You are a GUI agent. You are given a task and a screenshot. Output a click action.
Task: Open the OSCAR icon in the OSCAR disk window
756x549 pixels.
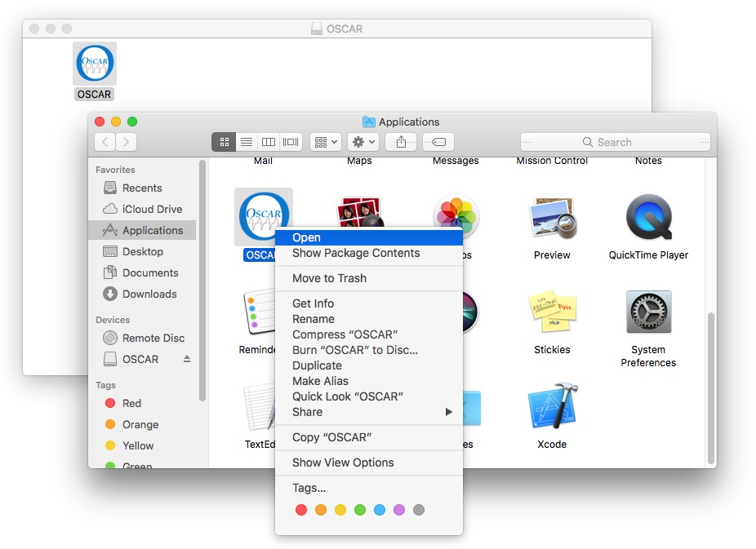[x=95, y=64]
